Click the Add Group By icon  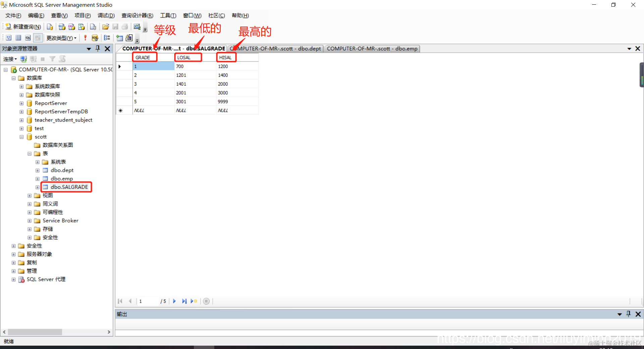107,38
